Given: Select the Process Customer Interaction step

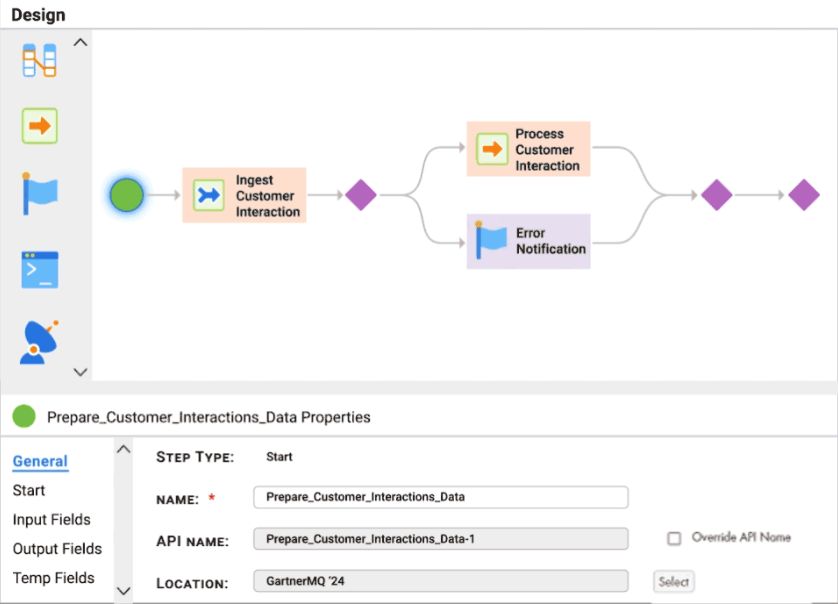Looking at the screenshot, I should click(x=529, y=149).
